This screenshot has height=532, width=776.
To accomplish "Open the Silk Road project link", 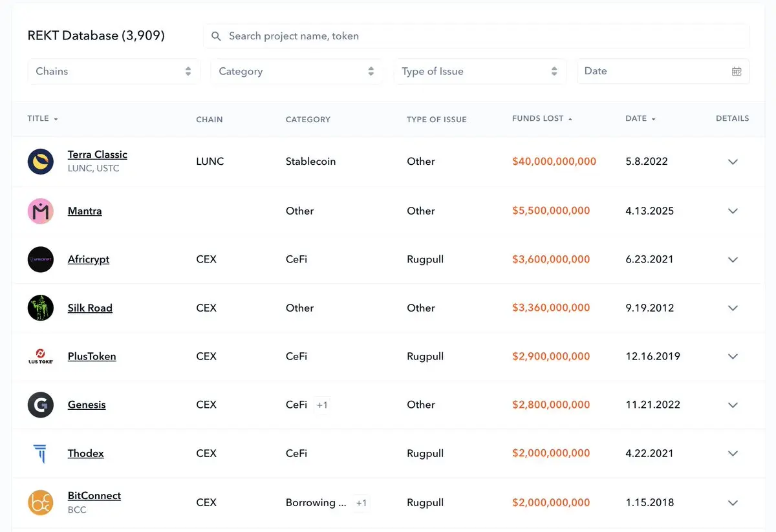I will click(x=90, y=308).
